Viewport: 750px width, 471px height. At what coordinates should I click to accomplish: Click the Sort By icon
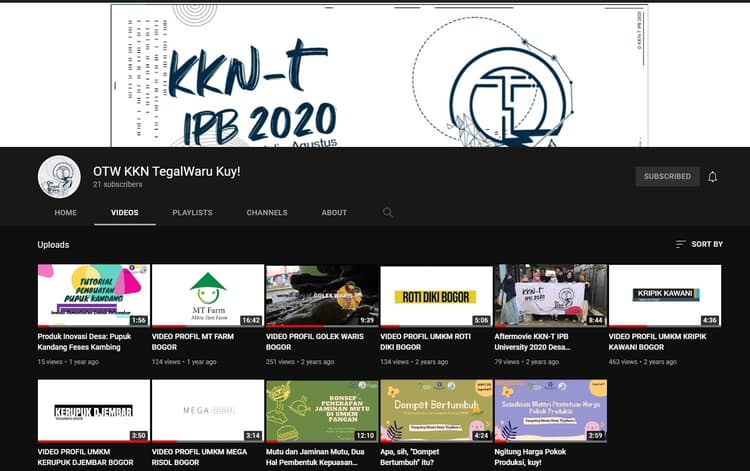coord(680,244)
